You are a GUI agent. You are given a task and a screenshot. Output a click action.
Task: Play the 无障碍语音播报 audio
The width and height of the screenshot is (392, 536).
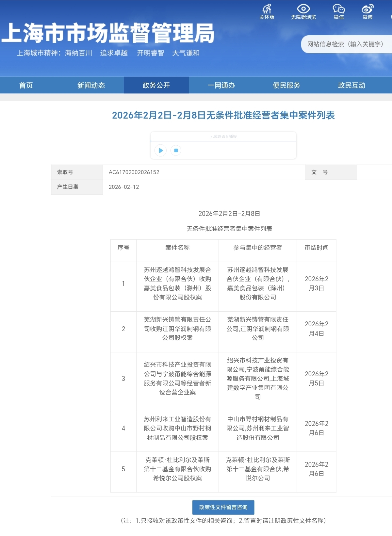[160, 151]
